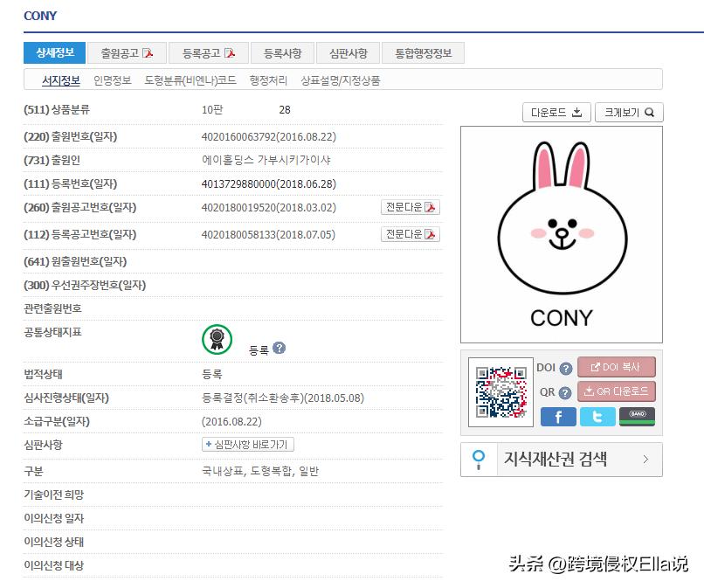This screenshot has width=704, height=588.
Task: Click the 크게보기 magnifier button
Action: coord(629,113)
